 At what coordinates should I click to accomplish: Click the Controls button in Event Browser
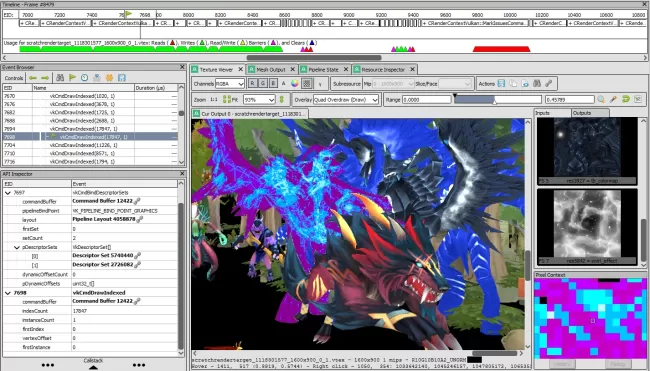click(14, 78)
